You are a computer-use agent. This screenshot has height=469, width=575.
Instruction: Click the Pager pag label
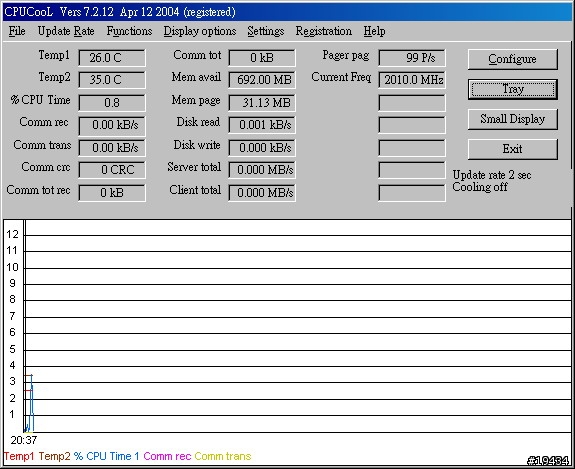345,55
